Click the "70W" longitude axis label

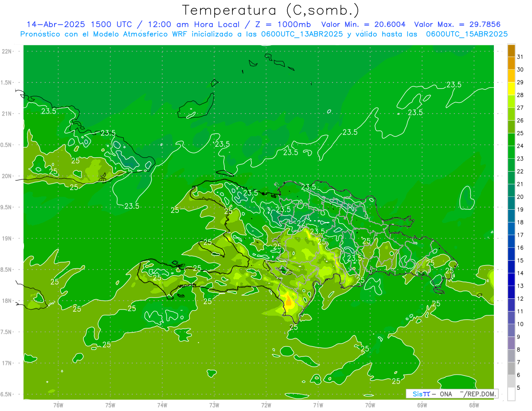point(370,405)
